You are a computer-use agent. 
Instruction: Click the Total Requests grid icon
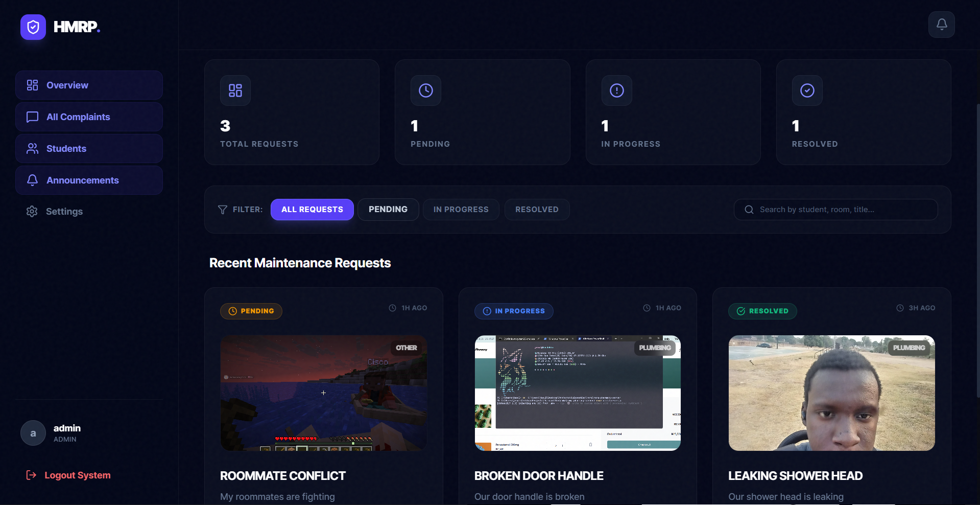(235, 90)
